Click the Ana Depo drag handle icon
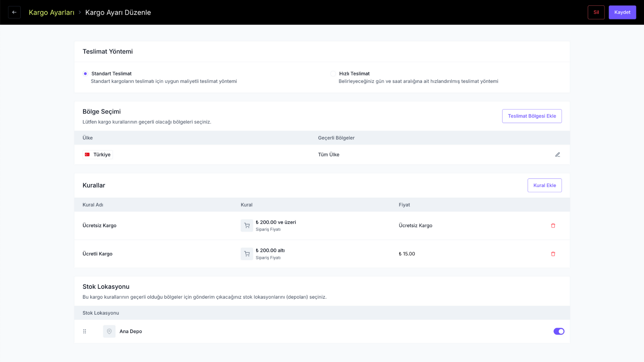Screen dimensions: 644x362 pos(85,331)
